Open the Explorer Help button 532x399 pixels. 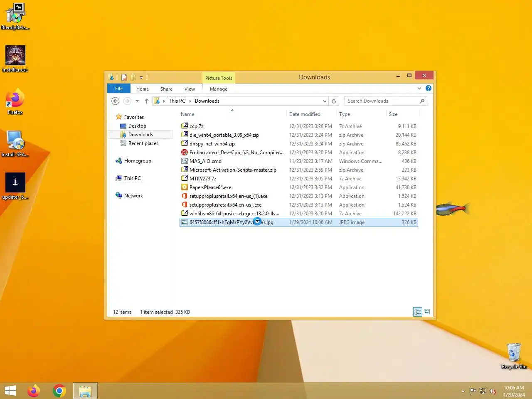(429, 88)
